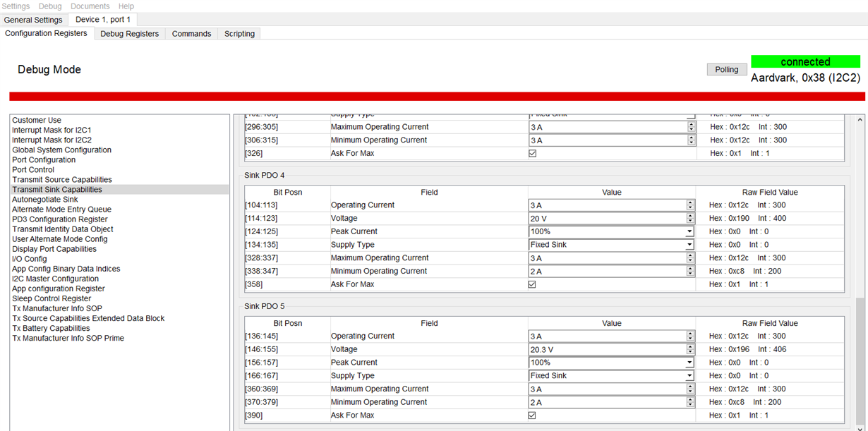Open the Documents menu
The width and height of the screenshot is (868, 431).
(x=90, y=6)
